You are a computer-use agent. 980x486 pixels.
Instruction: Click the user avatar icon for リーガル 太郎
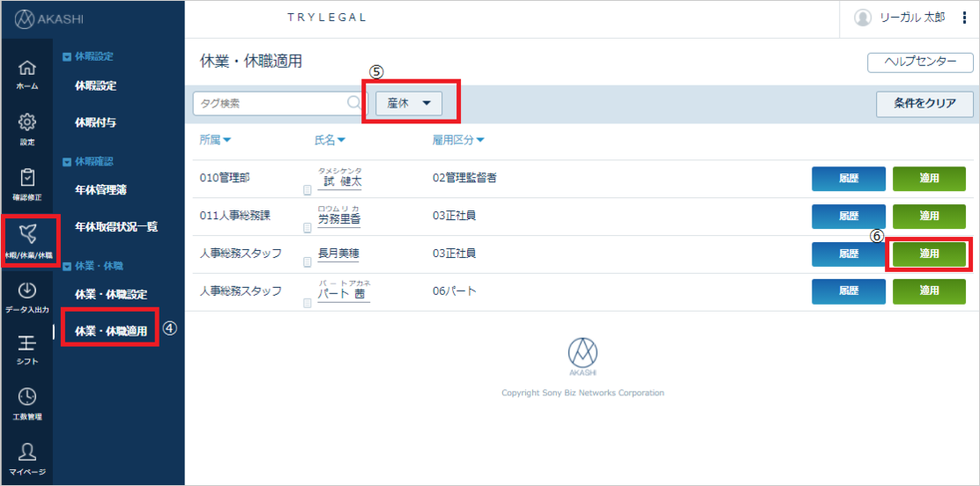(863, 18)
